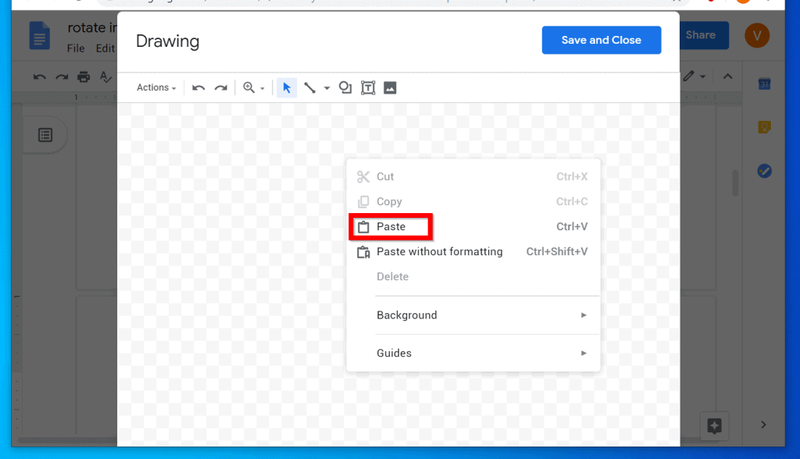This screenshot has width=800, height=459.
Task: Click the Share button in Docs
Action: [704, 35]
